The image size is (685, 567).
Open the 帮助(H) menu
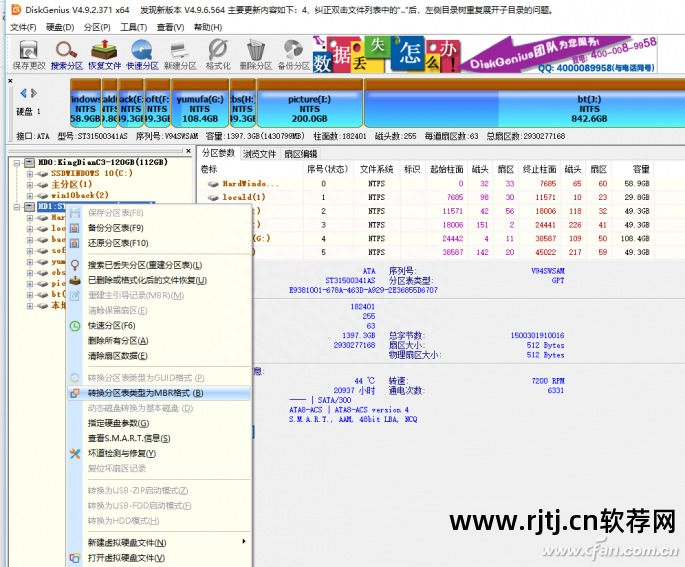click(208, 27)
